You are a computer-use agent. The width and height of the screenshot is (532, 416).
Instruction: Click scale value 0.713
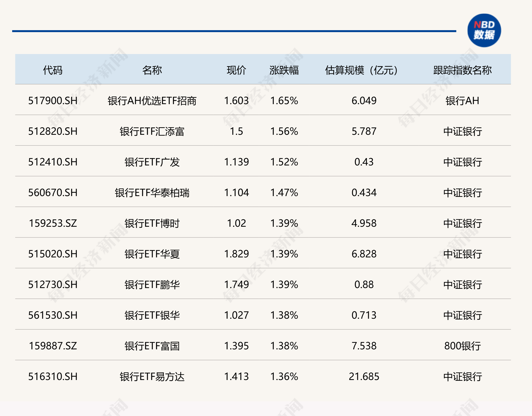coord(364,315)
